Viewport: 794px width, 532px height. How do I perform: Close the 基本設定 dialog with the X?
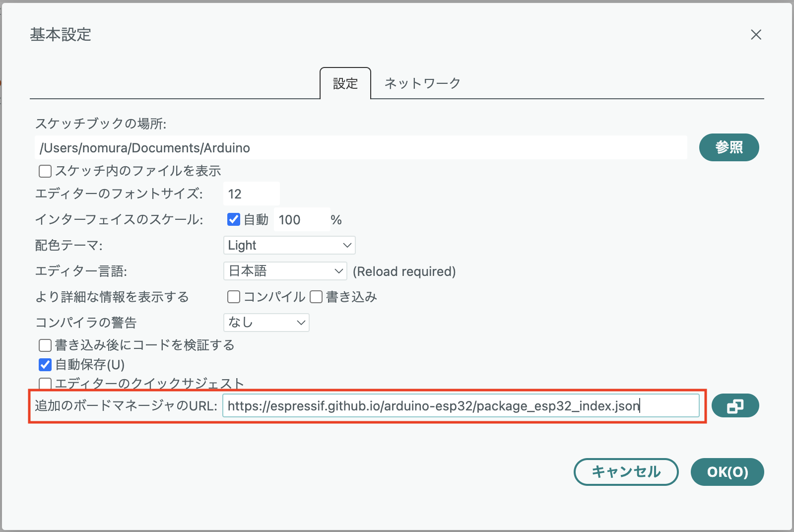tap(756, 35)
